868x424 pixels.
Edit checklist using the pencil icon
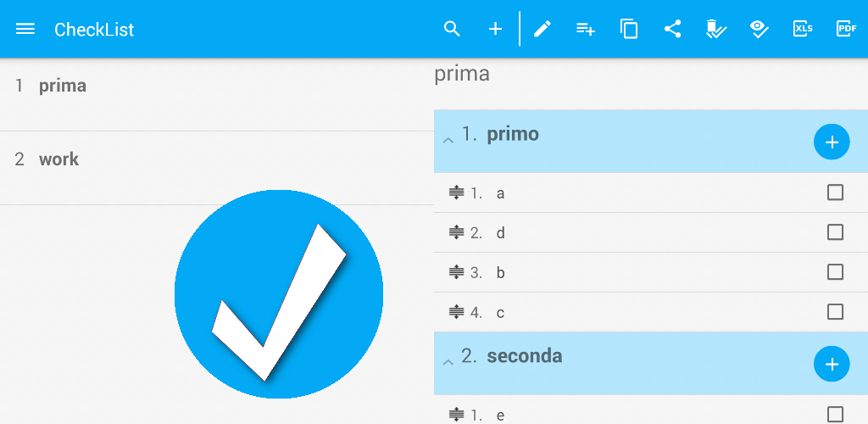point(542,29)
